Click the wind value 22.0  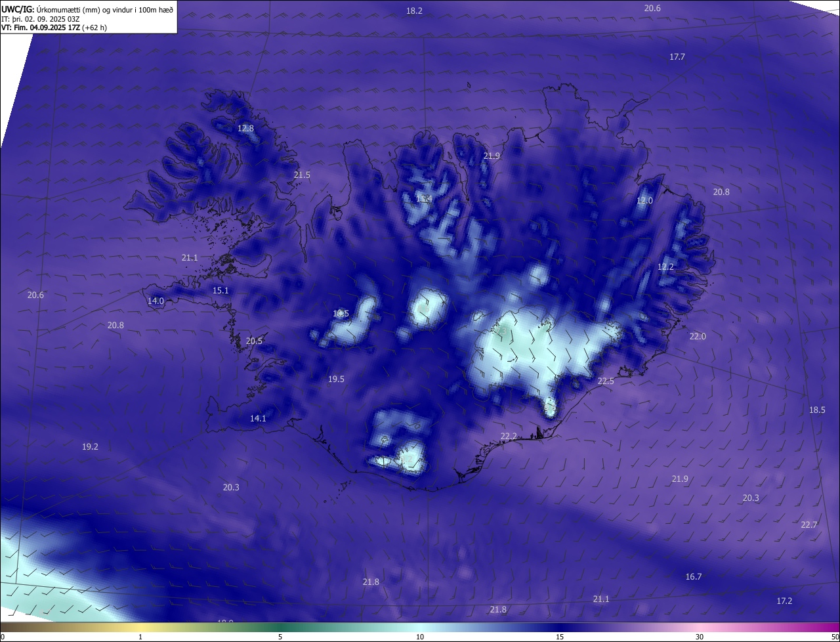(x=698, y=336)
